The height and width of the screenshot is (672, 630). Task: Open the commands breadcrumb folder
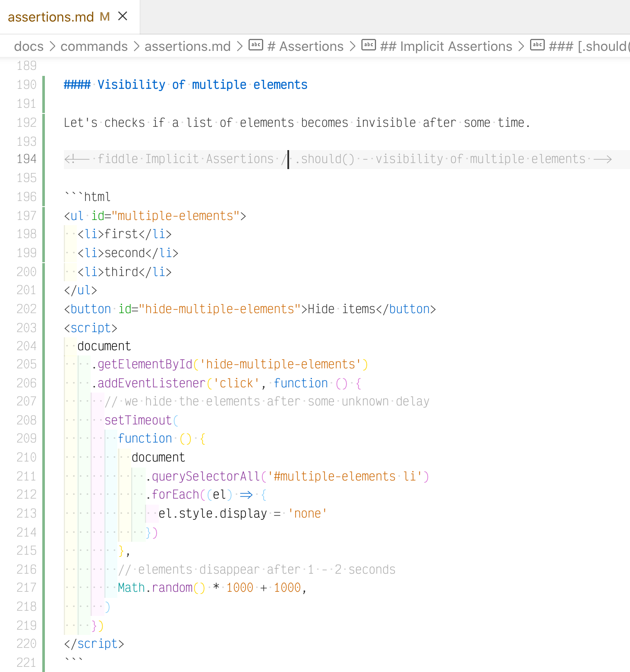(x=94, y=46)
